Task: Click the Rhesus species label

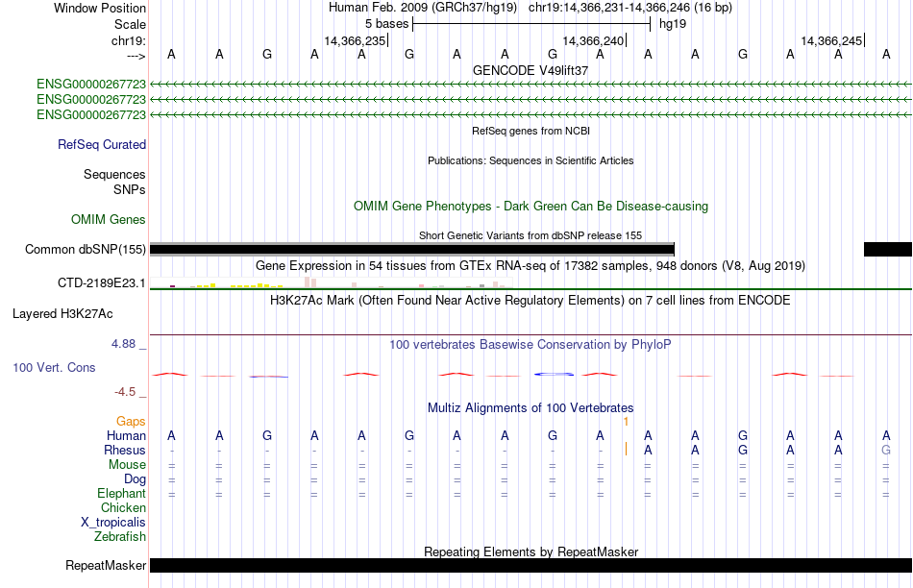Action: 125,450
